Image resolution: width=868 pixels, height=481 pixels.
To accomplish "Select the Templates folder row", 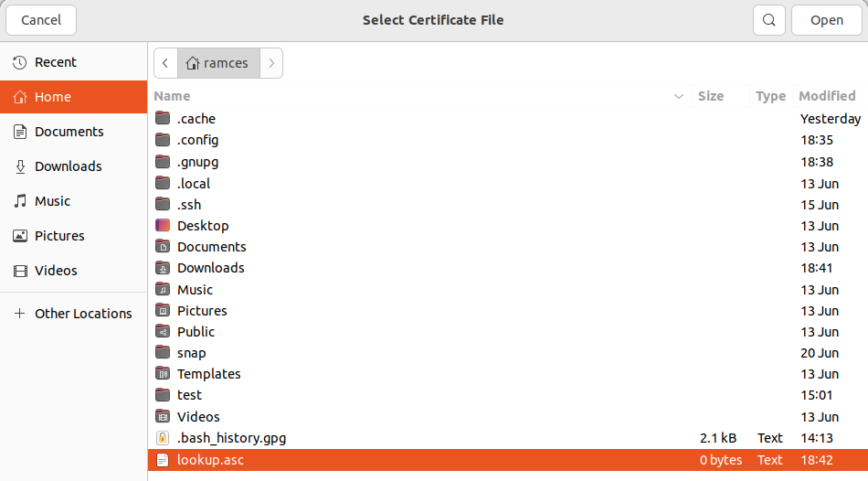I will 508,374.
